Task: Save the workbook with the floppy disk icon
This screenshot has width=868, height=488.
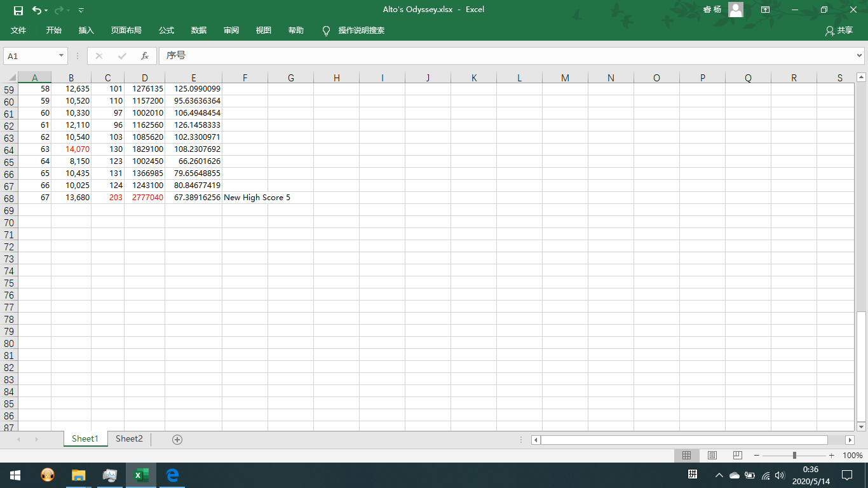Action: [18, 10]
